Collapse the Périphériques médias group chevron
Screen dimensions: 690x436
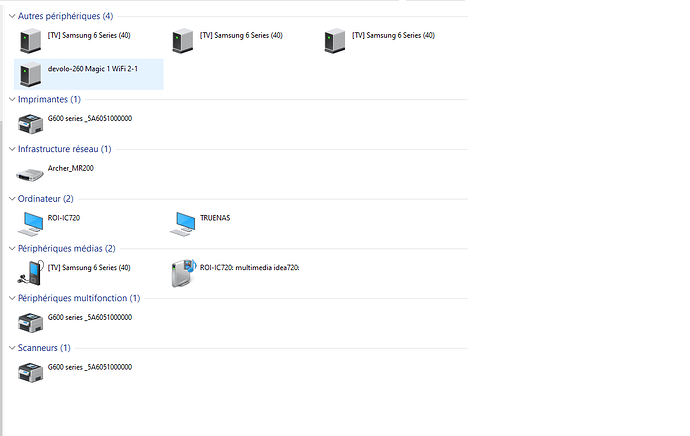12,249
